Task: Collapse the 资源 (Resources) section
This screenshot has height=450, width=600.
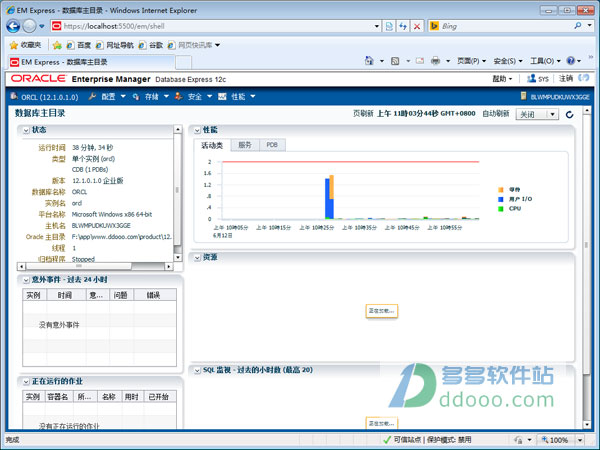Action: point(197,258)
